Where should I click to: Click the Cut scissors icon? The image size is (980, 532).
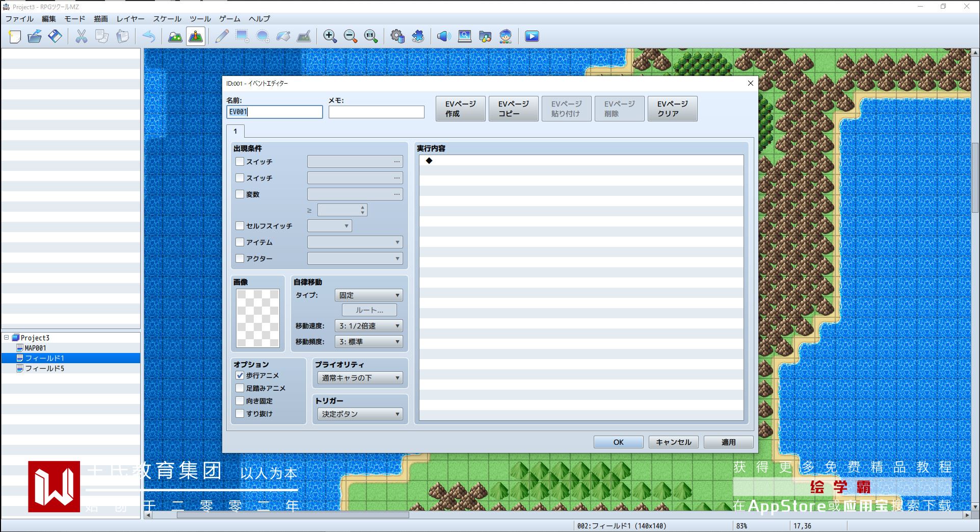(82, 36)
